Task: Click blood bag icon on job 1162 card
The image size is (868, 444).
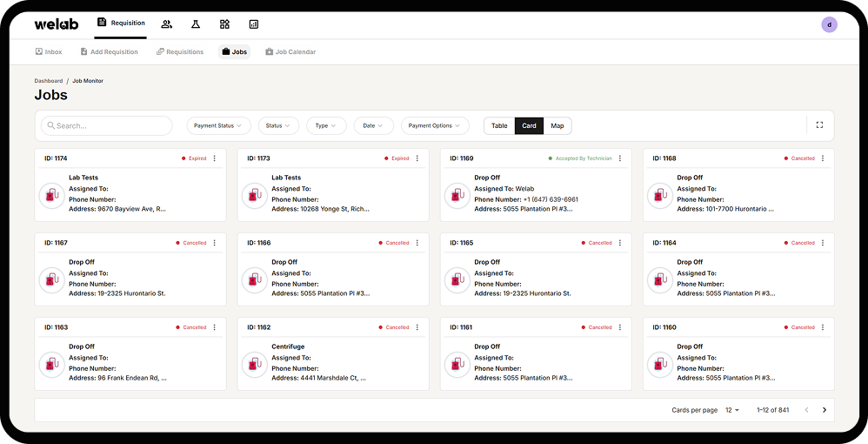Action: point(255,365)
